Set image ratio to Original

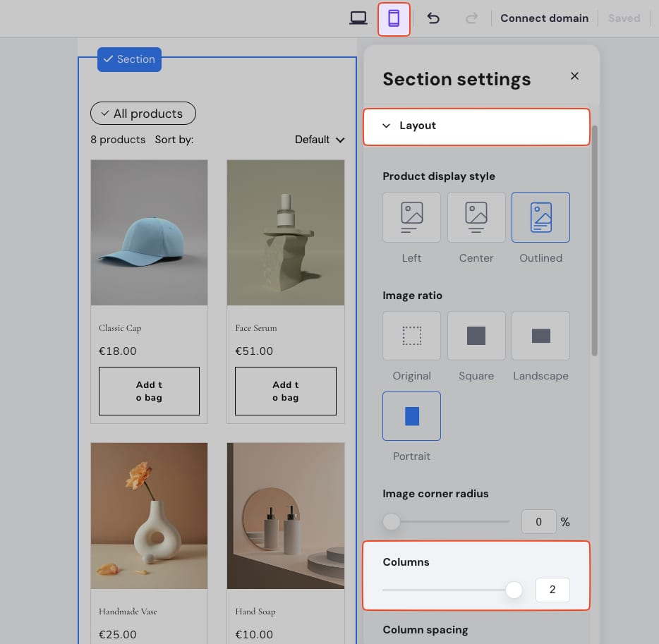411,336
